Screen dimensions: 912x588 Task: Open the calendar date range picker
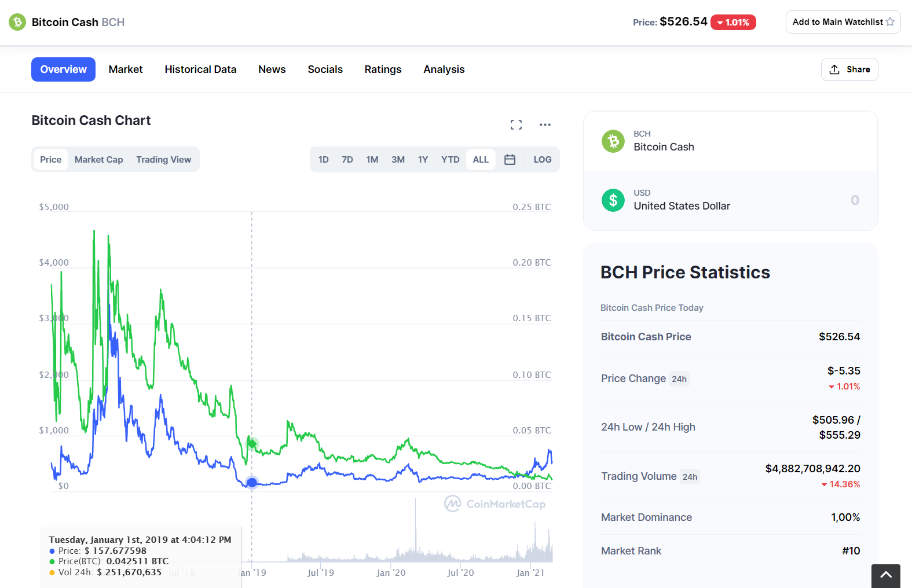[x=510, y=160]
